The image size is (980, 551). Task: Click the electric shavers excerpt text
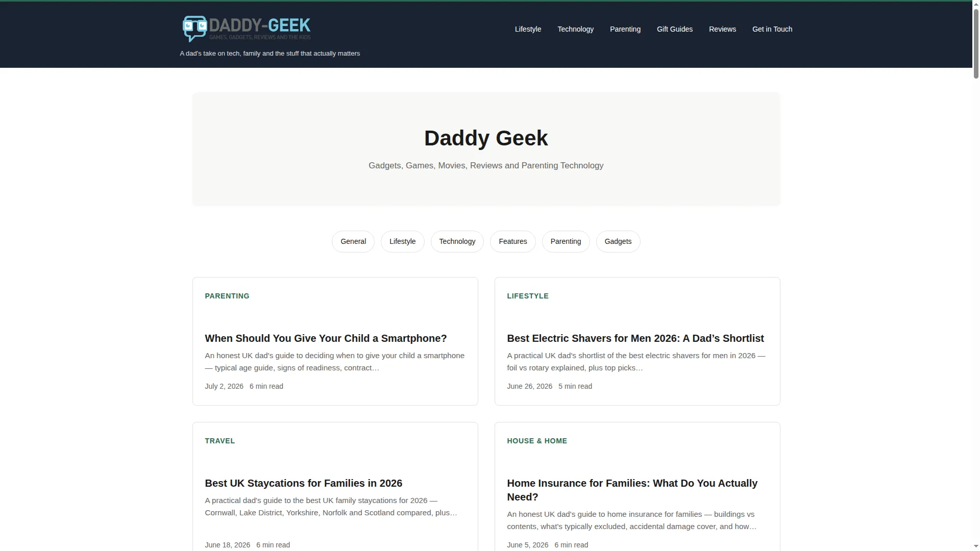point(636,362)
